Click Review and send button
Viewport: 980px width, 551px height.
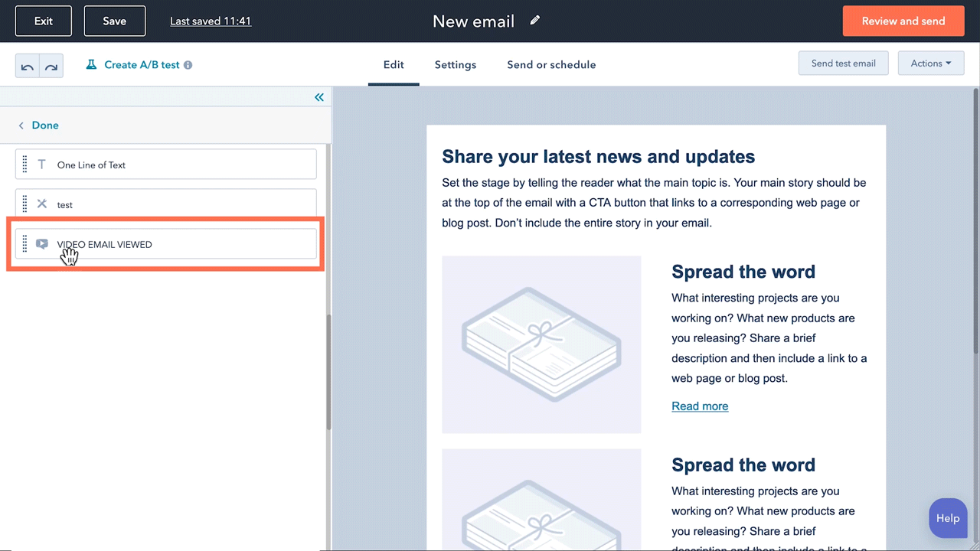tap(903, 21)
